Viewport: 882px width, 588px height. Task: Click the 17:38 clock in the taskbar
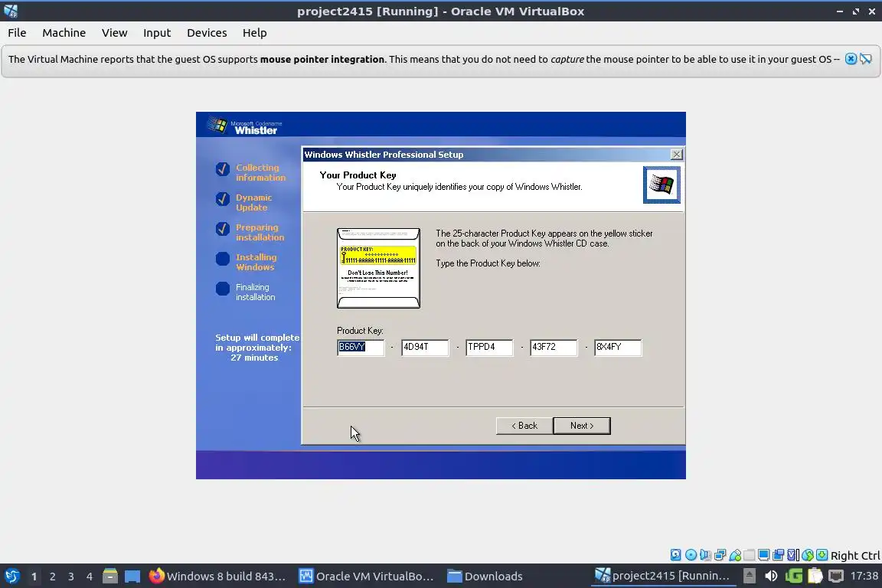coord(864,577)
